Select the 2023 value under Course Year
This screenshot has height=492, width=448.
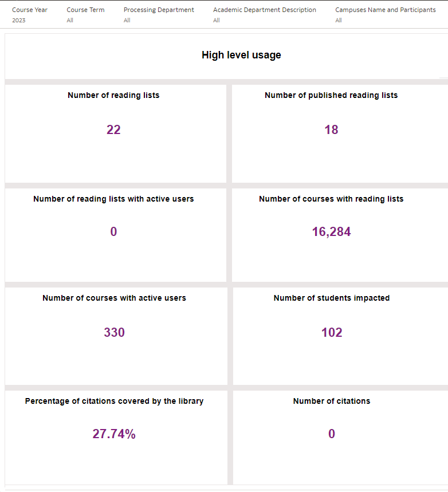pos(18,20)
